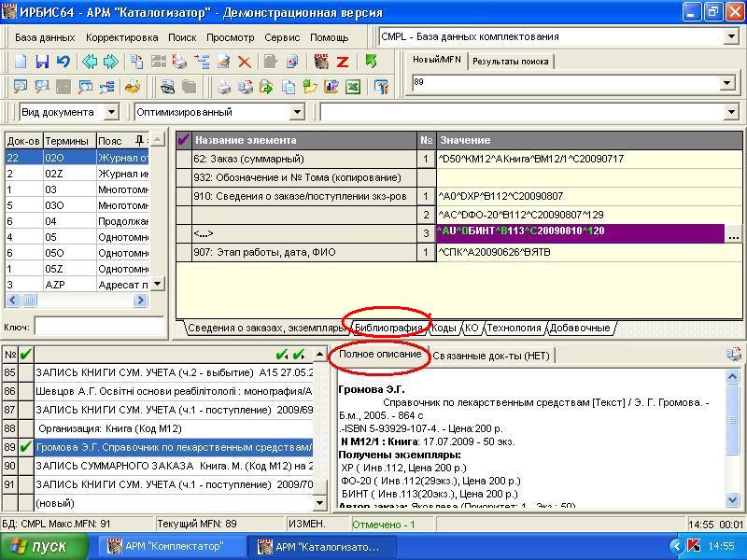Expand the Оптимизированный worksheet dropdown
Image resolution: width=747 pixels, height=560 pixels.
pyautogui.click(x=298, y=112)
